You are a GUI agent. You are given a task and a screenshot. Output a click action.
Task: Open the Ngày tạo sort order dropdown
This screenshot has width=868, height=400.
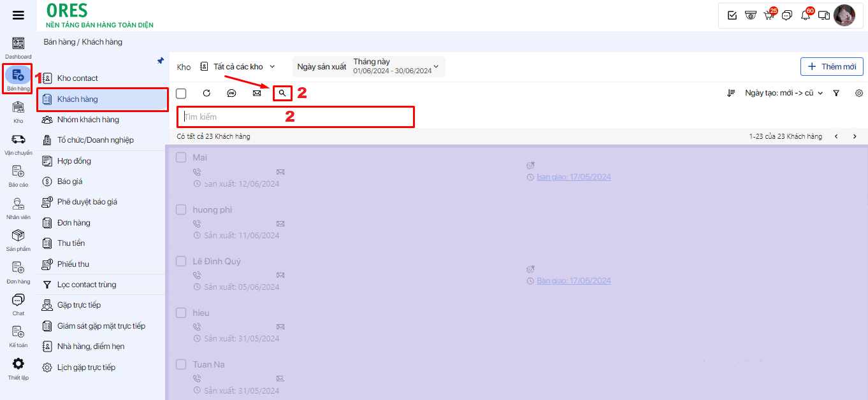[783, 93]
